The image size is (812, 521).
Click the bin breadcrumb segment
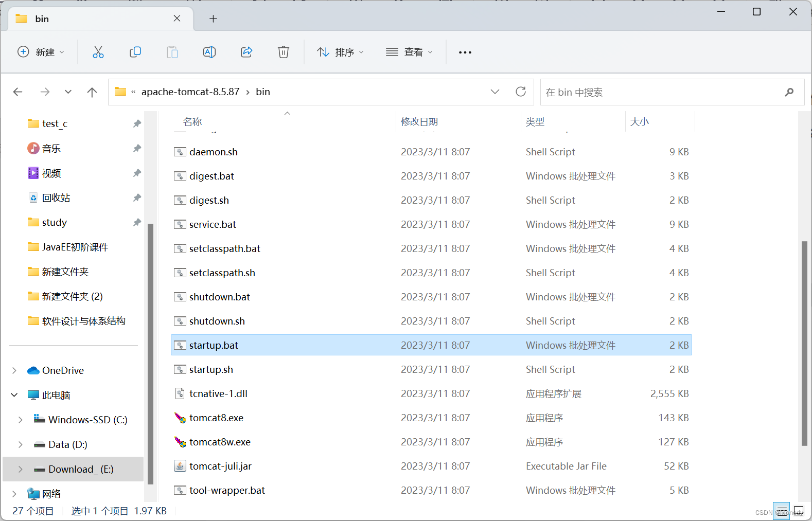coord(263,92)
